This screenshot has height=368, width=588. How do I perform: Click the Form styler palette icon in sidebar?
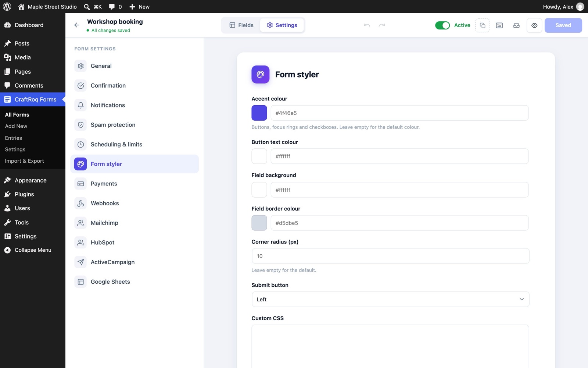coord(80,164)
